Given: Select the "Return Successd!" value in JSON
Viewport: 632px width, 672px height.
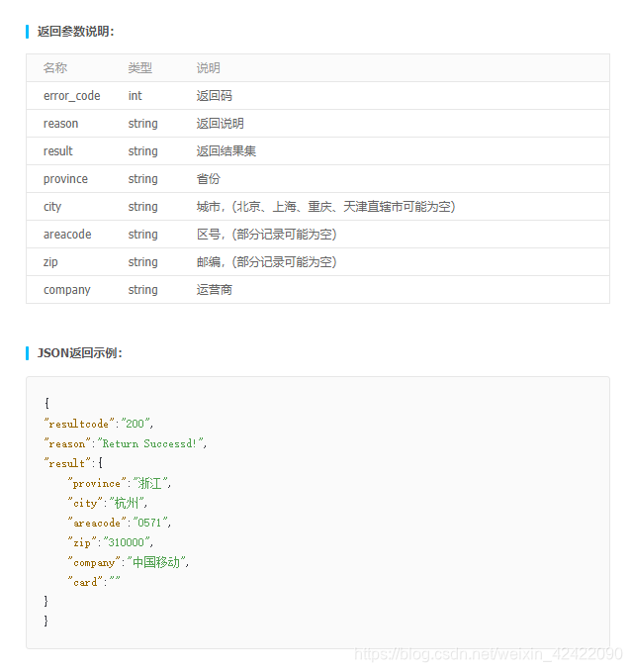Looking at the screenshot, I should tap(150, 443).
